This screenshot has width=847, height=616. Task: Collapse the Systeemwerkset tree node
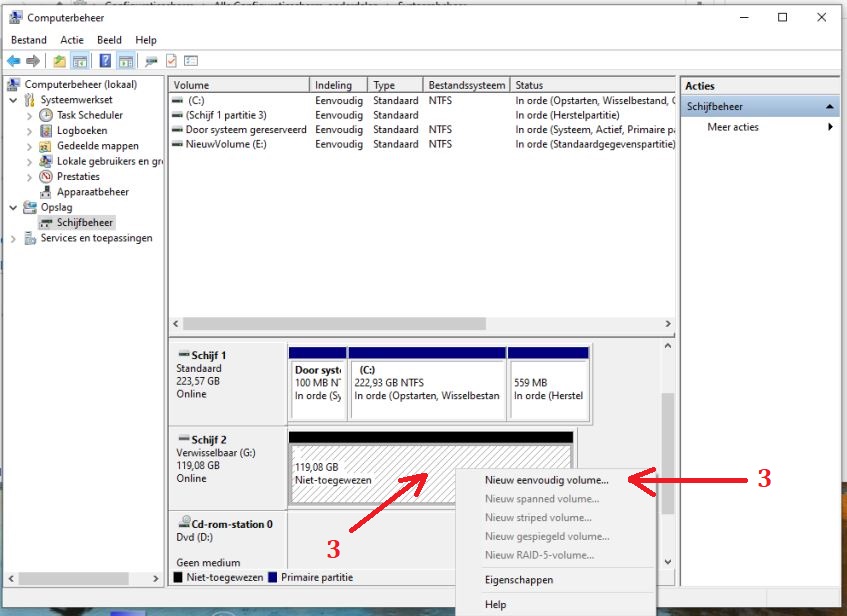coord(13,100)
